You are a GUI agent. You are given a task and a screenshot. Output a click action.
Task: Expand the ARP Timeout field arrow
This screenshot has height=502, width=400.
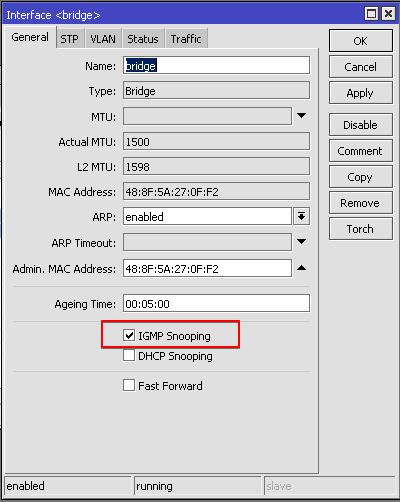[301, 242]
